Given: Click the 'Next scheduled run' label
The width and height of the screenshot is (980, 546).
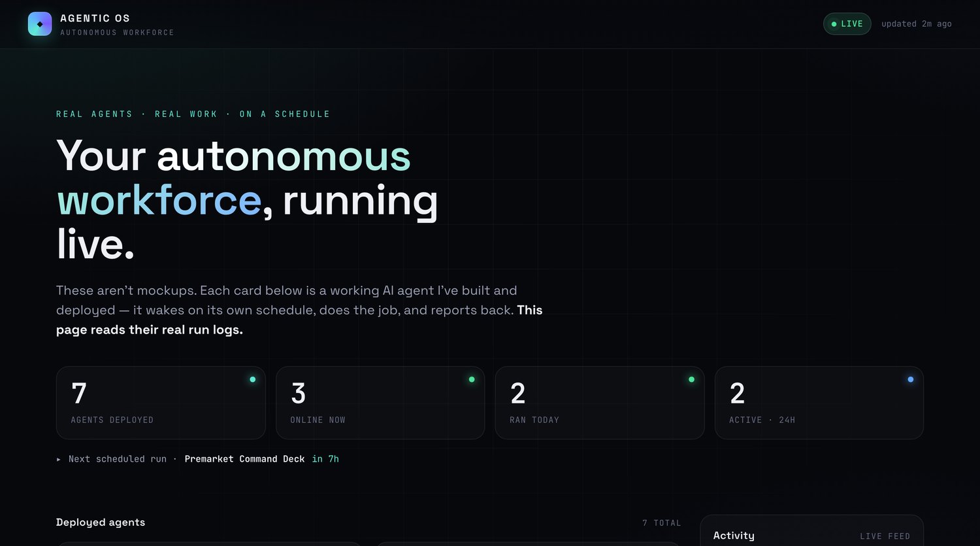Looking at the screenshot, I should (118, 459).
